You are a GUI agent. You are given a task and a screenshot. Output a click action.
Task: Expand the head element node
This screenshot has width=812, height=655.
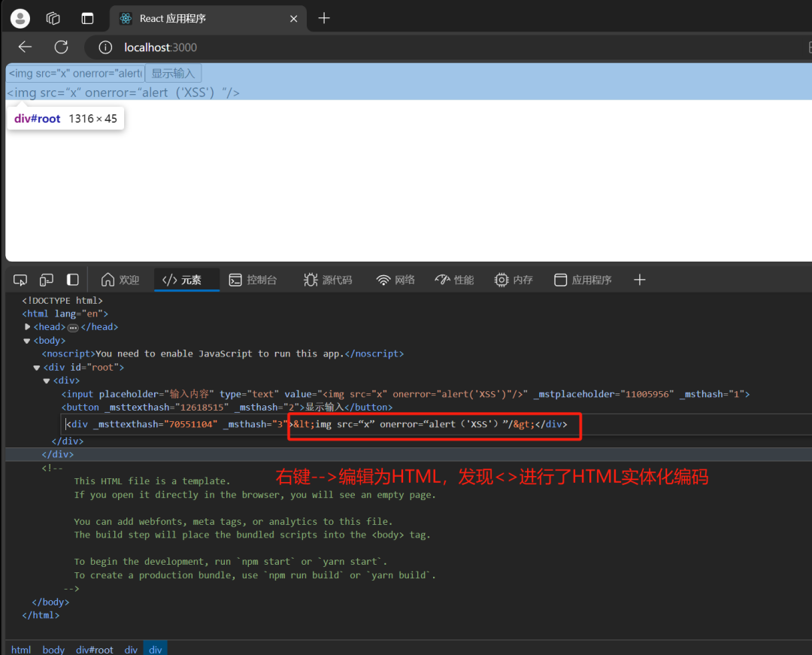click(28, 326)
